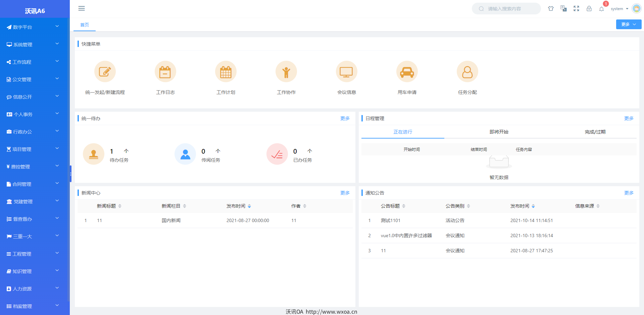Sort announcements by title (公告标题)

404,206
